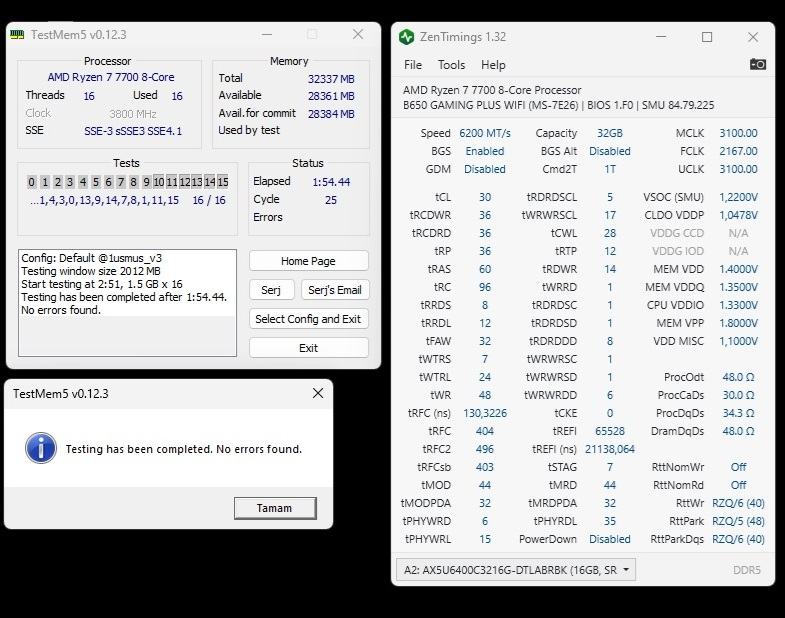Click the ZenTimings green app logo icon
The image size is (785, 618).
pyautogui.click(x=407, y=37)
